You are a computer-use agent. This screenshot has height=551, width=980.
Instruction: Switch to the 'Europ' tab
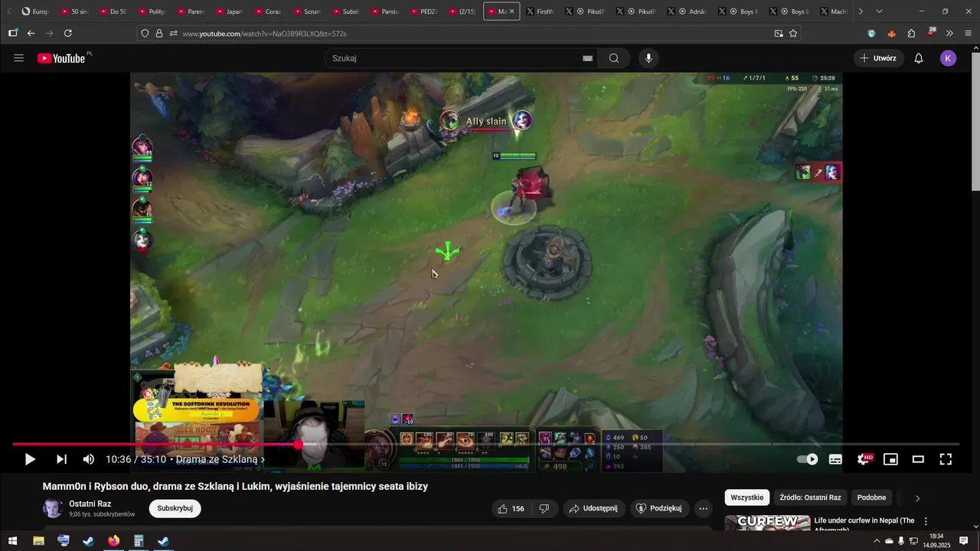click(35, 11)
